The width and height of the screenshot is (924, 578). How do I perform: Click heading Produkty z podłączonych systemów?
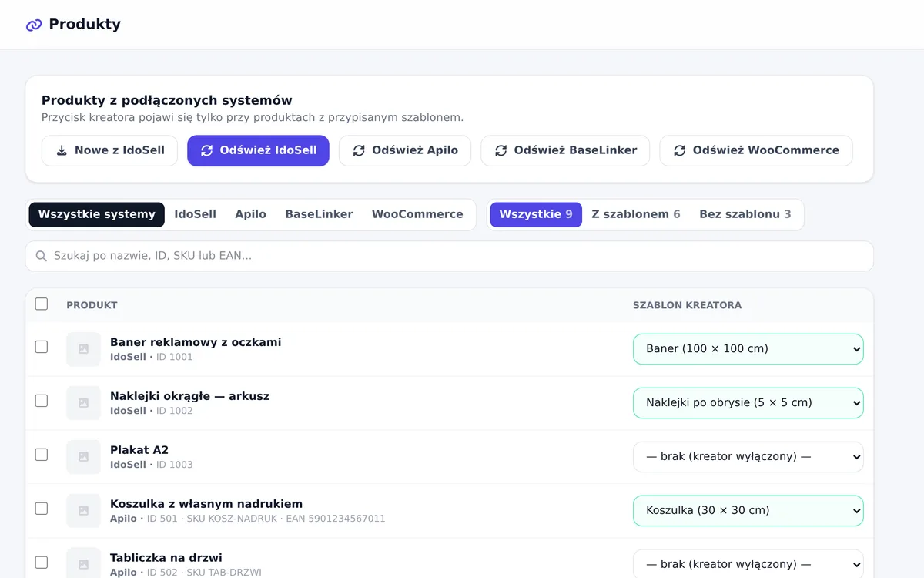(167, 101)
